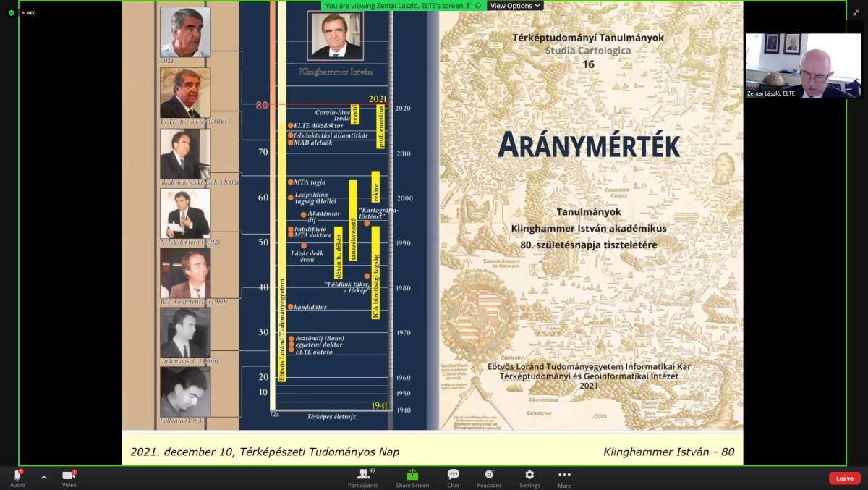Click the smiley icon in the sharing banner
868x490 pixels.
(x=479, y=6)
